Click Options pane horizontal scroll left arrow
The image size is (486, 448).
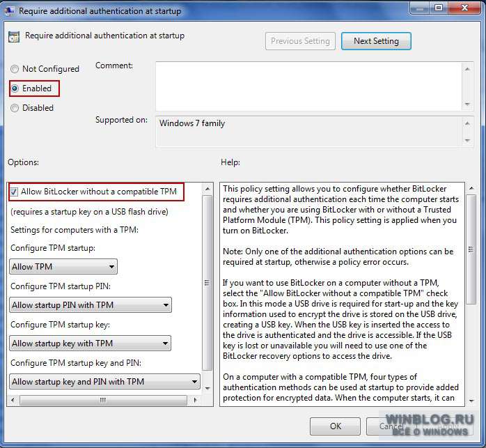point(13,400)
